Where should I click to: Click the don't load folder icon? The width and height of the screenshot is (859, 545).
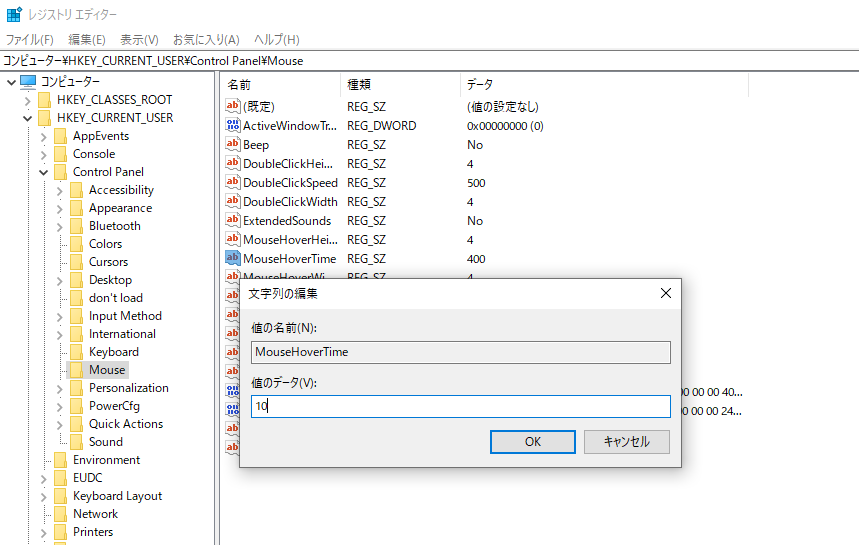coord(77,298)
